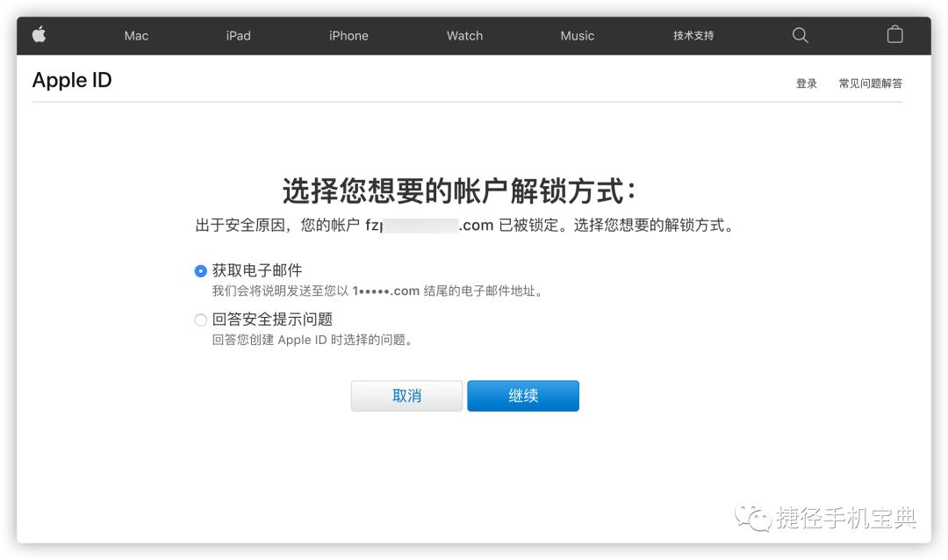Viewport: 948px width, 560px height.
Task: Open 常见问题解答 help link
Action: tap(870, 83)
